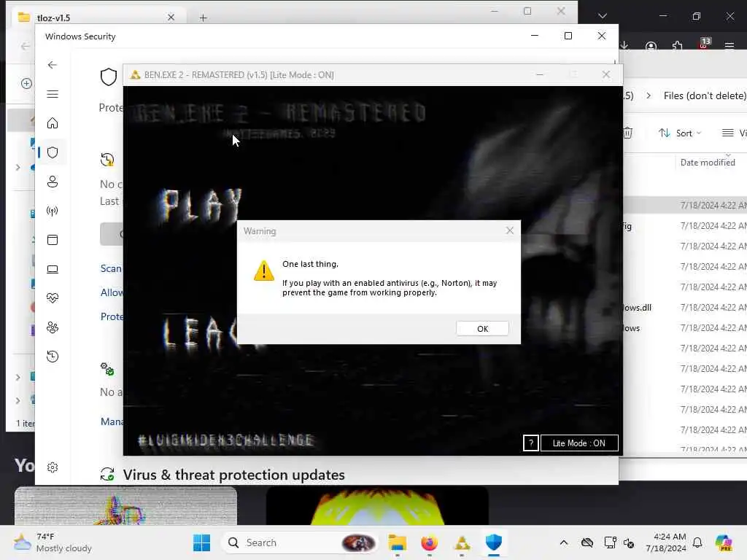Open Family options sidebar icon

coord(53,327)
